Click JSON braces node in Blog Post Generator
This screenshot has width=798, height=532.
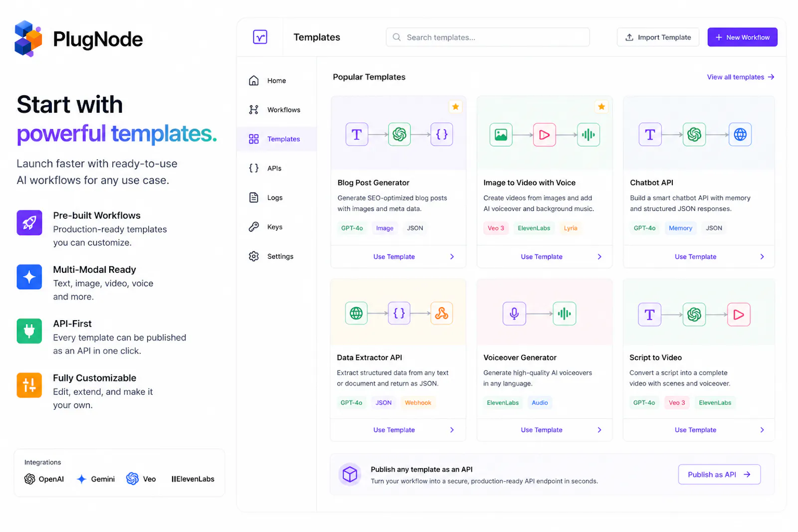pos(442,135)
